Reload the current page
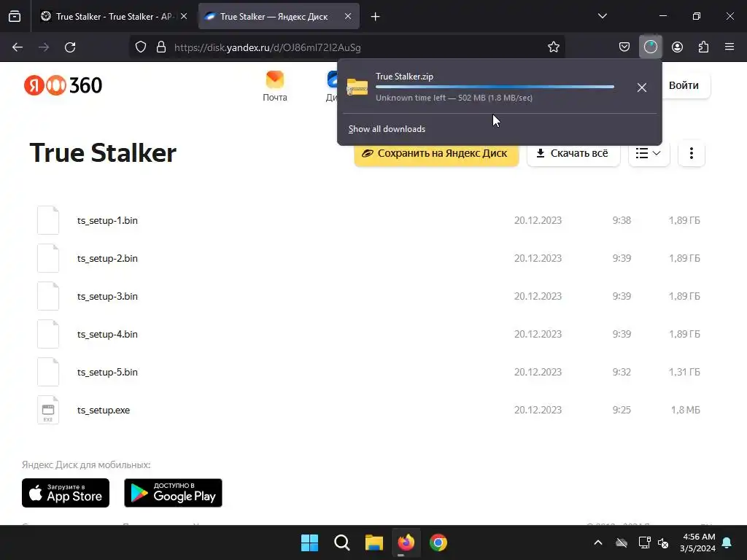This screenshot has height=560, width=747. click(x=70, y=47)
